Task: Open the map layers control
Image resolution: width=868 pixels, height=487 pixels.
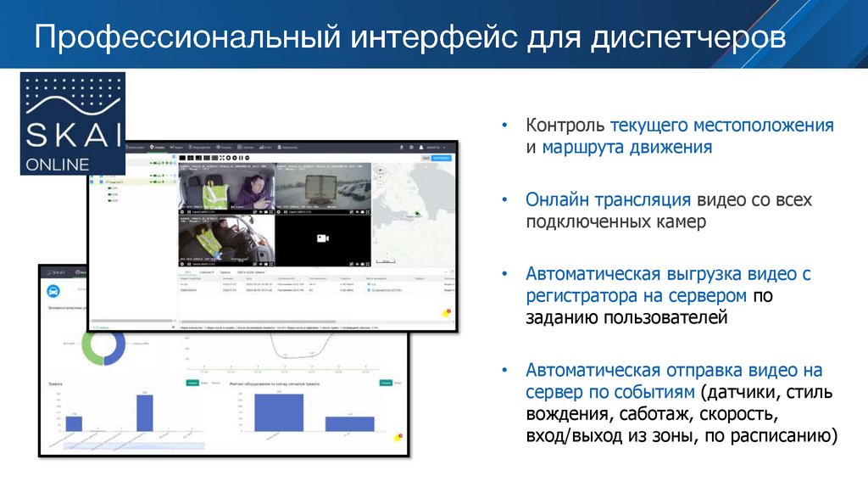Action: point(380,170)
